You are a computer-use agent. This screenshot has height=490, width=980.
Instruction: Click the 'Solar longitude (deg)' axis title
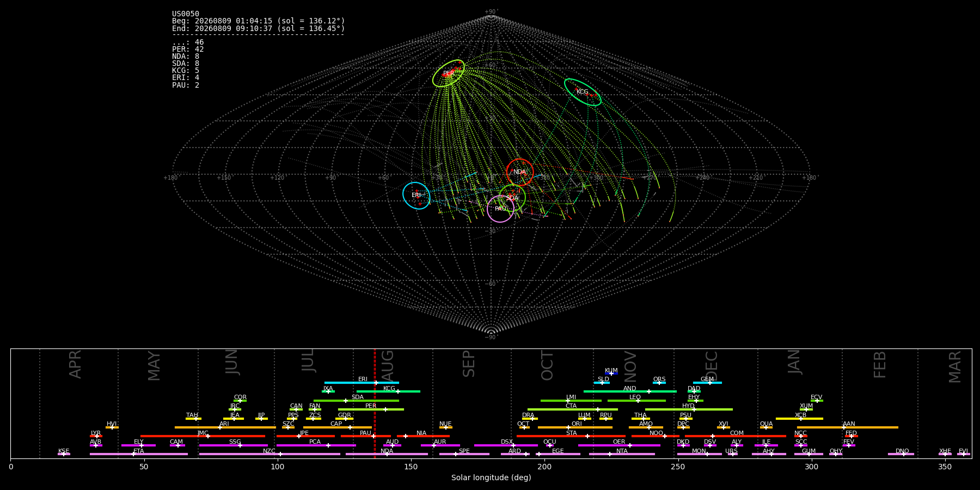tap(491, 477)
